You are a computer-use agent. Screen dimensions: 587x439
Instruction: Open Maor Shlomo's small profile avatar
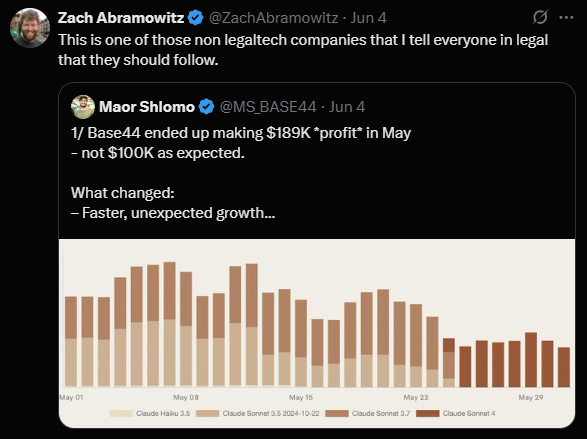pos(83,107)
